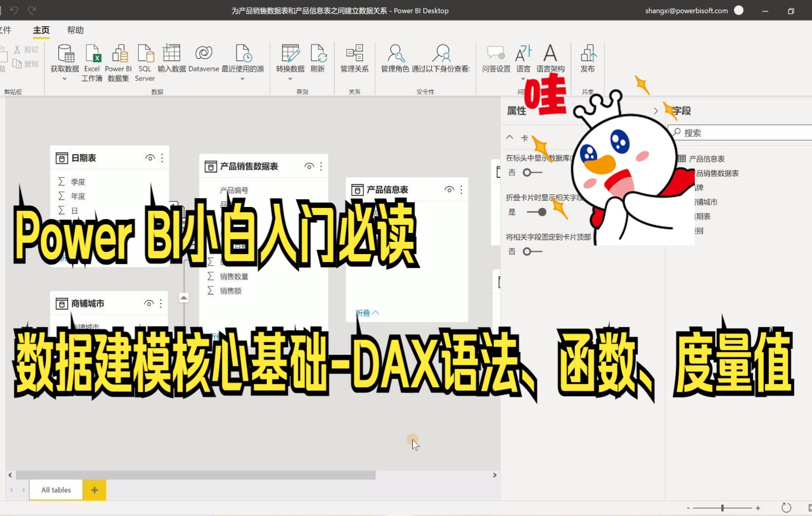Open 日期表 card more options menu
This screenshot has height=516, width=812.
162,158
